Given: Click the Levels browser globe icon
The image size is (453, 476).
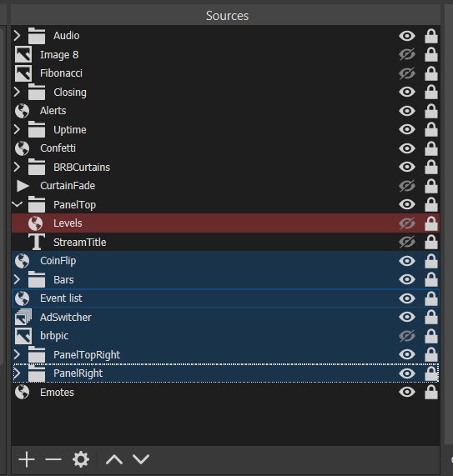Looking at the screenshot, I should pyautogui.click(x=36, y=223).
